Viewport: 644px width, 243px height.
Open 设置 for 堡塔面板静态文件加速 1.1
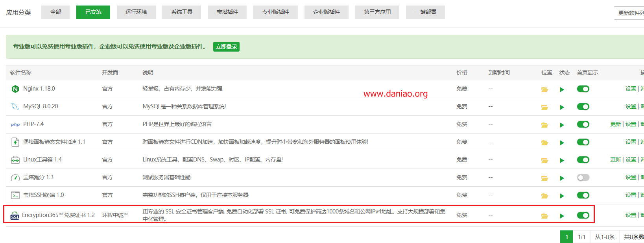631,142
